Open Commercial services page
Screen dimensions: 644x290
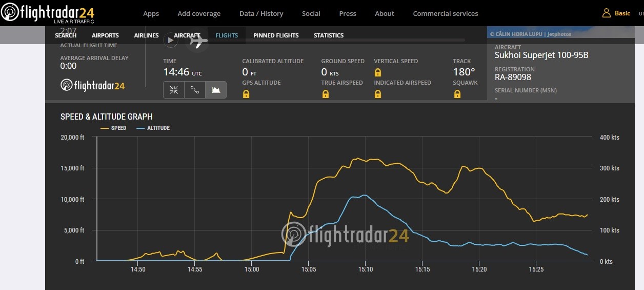tap(446, 13)
